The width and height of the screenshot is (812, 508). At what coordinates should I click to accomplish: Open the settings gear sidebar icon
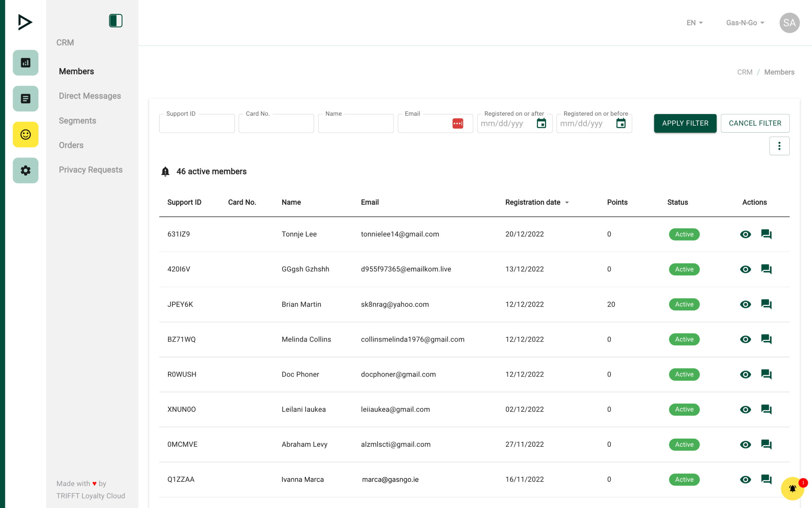(25, 170)
